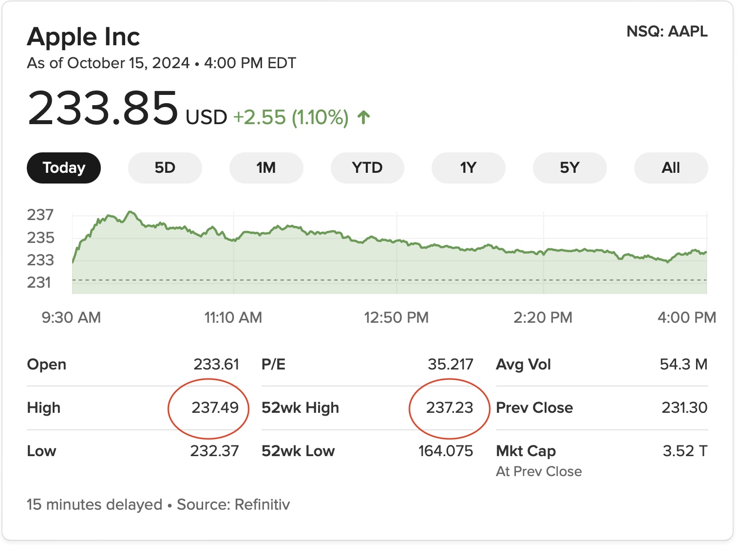This screenshot has width=756, height=553.
Task: Click the +2.55 (1.10%) change text
Action: (291, 117)
